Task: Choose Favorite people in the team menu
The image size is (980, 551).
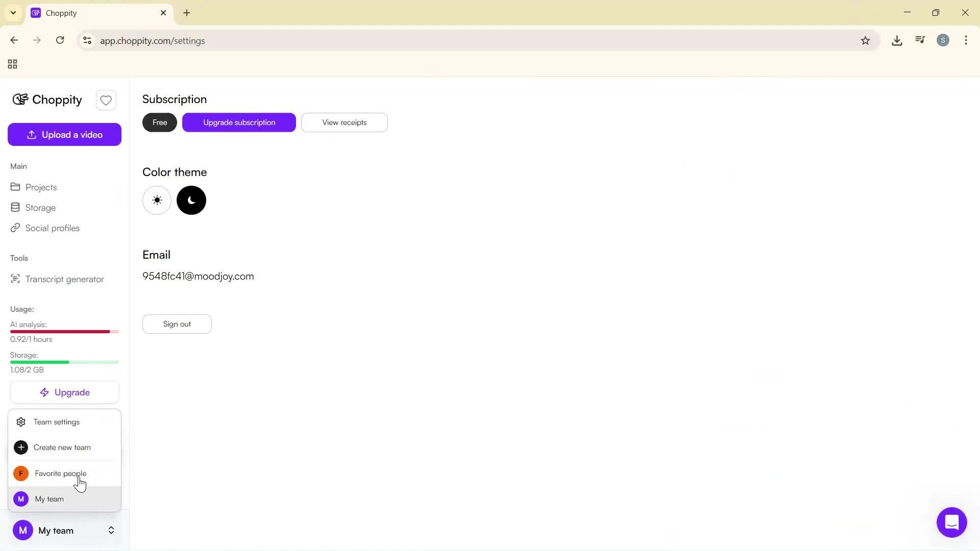Action: tap(60, 473)
